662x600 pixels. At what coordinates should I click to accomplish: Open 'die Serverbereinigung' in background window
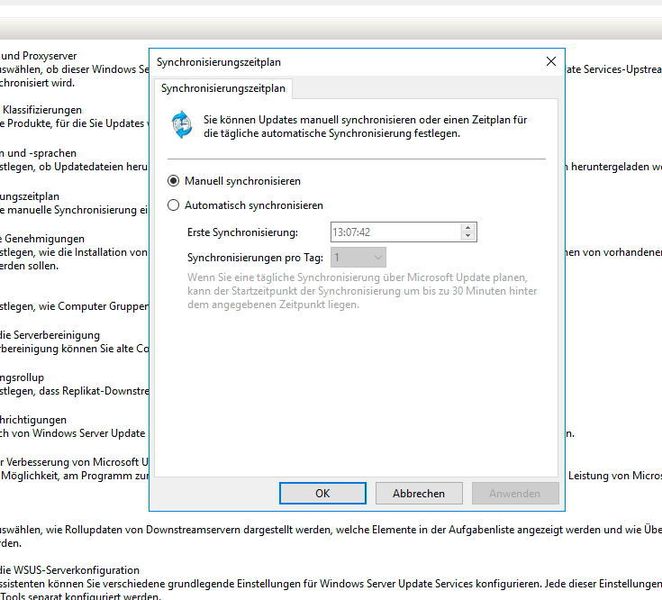(x=50, y=335)
